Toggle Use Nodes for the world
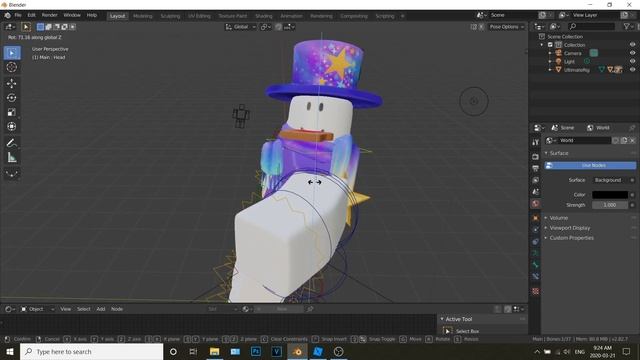This screenshot has width=640, height=360. pos(590,165)
